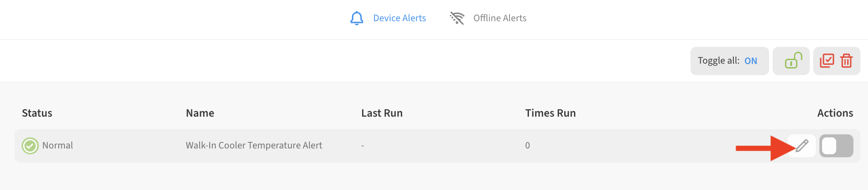Click the Actions column header

[835, 113]
